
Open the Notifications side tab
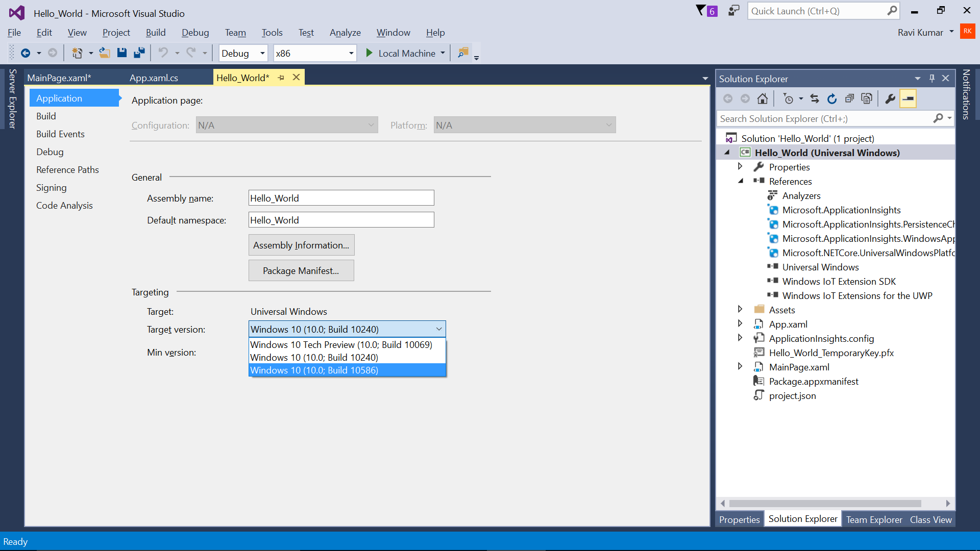966,94
